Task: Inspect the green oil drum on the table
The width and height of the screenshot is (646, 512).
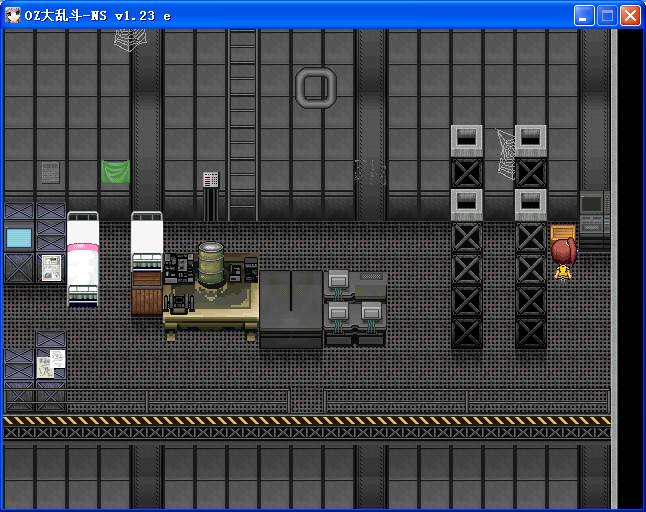Action: [211, 264]
